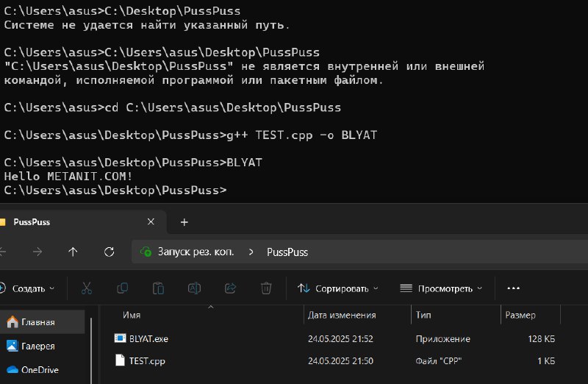The height and width of the screenshot is (384, 588).
Task: Refresh the PussPuss folder view
Action: tap(109, 252)
